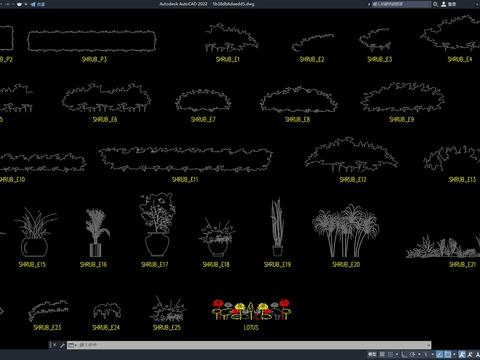The height and width of the screenshot is (360, 480).
Task: Select the colorful LOTUS block drawing
Action: click(251, 310)
